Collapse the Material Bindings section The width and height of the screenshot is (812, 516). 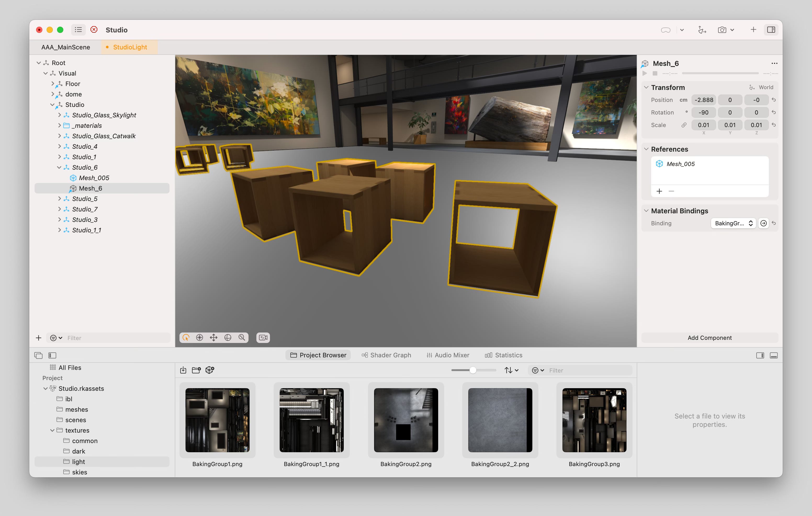(x=646, y=211)
